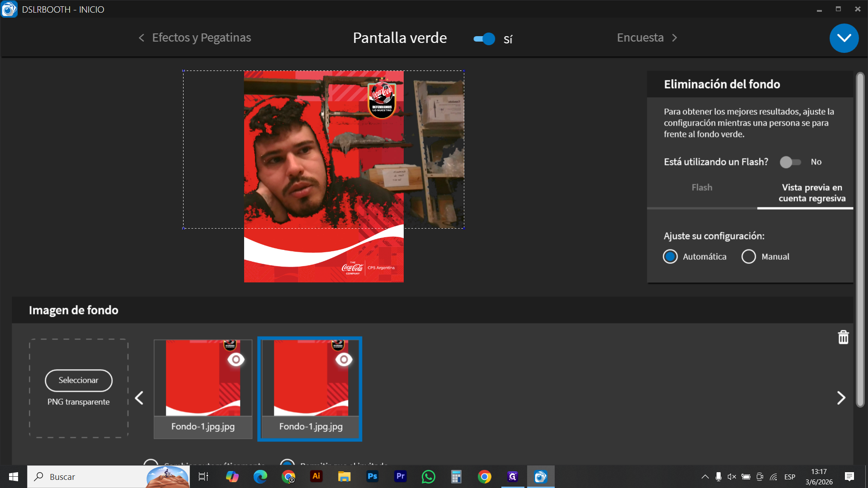Open Copilot from the taskbar
Viewport: 868px width, 488px height.
tap(232, 477)
